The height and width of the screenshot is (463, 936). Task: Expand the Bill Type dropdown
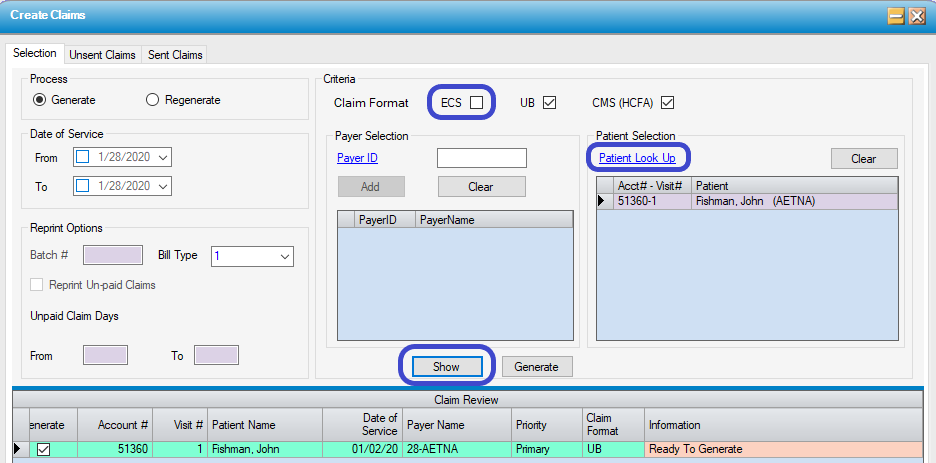284,256
